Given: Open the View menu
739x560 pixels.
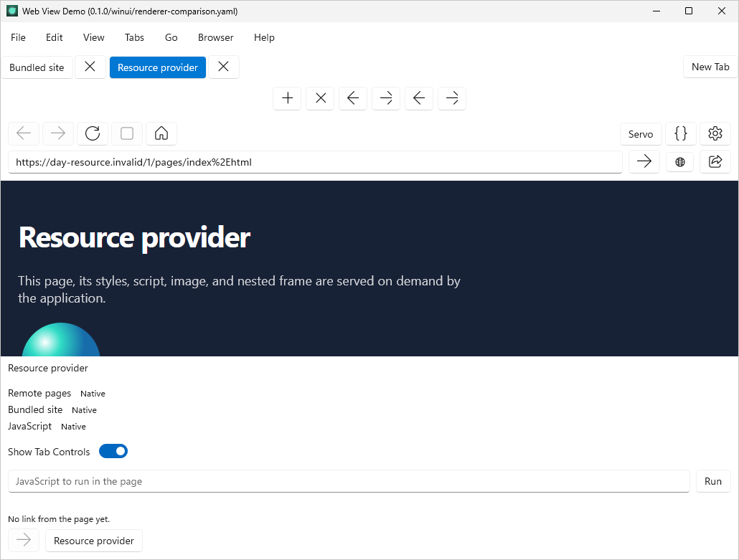Looking at the screenshot, I should 94,38.
